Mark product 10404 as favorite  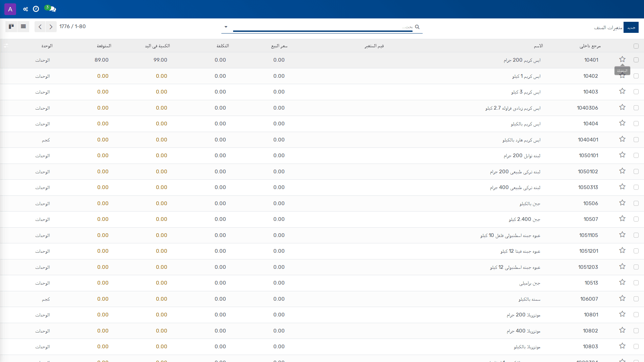coord(622,123)
